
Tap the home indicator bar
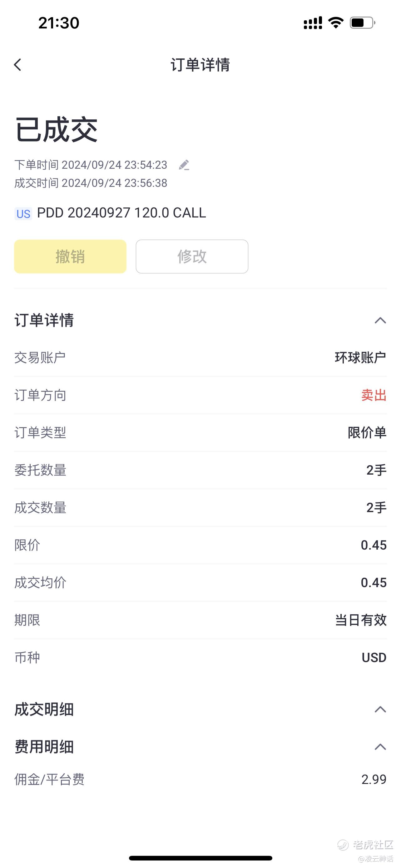point(200,858)
